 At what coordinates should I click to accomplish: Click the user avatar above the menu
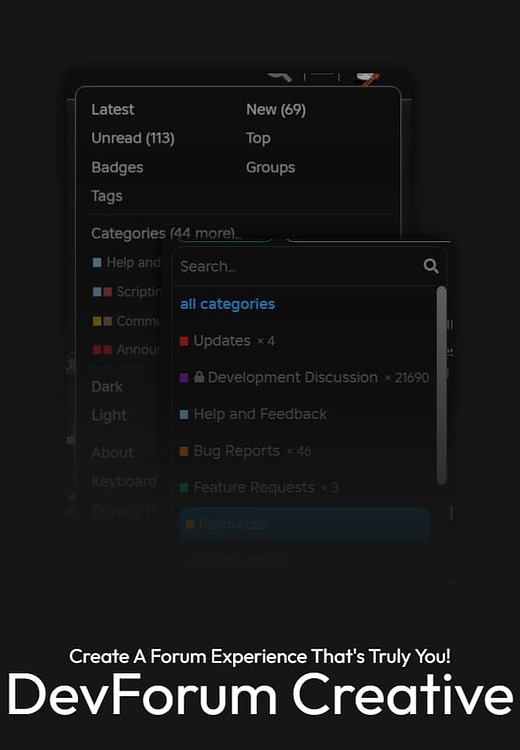tap(368, 78)
